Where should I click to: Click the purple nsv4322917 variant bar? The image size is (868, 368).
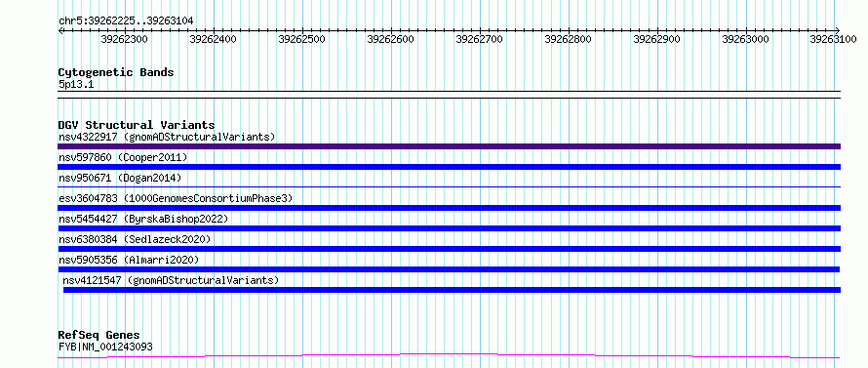(x=449, y=146)
